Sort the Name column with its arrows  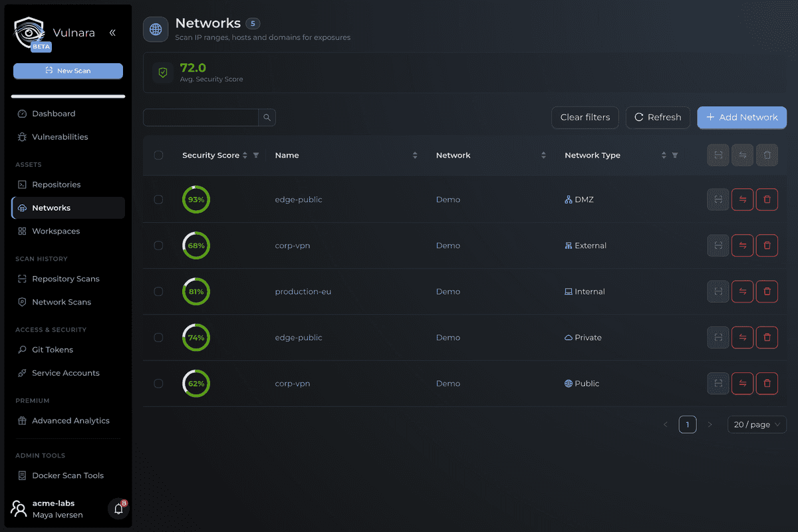(x=415, y=155)
